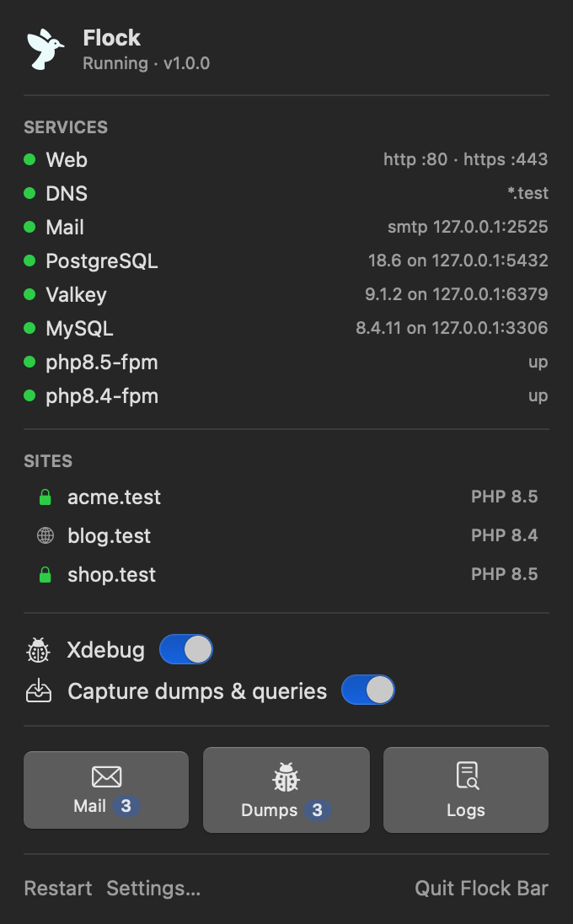Click Restart in the footer
The height and width of the screenshot is (924, 573).
[x=57, y=888]
